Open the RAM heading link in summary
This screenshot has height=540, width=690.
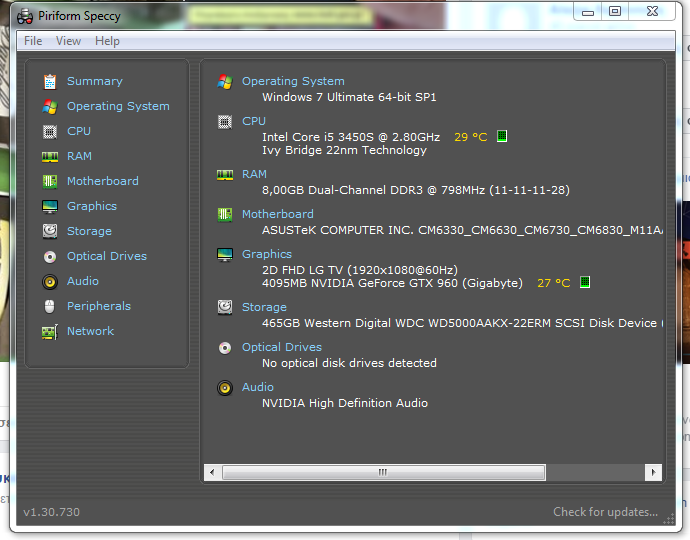coord(254,174)
